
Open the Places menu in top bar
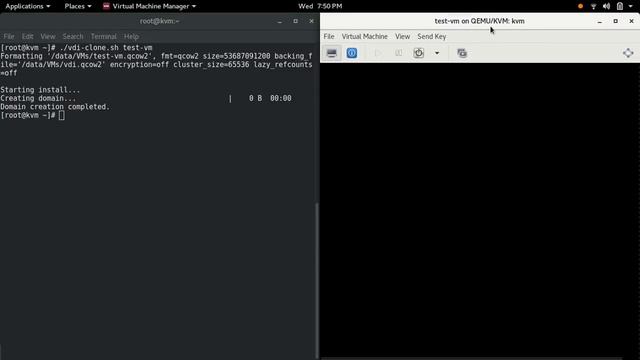(x=78, y=6)
